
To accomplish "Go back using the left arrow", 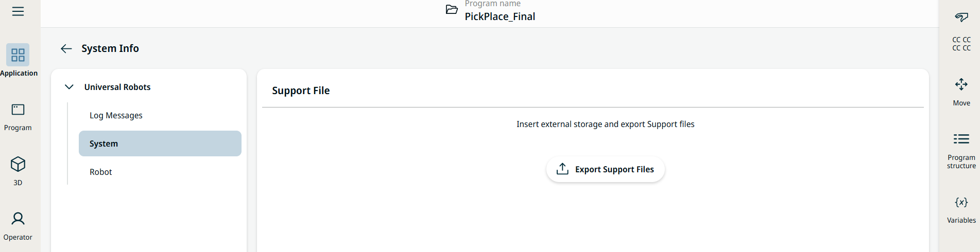I will 66,48.
